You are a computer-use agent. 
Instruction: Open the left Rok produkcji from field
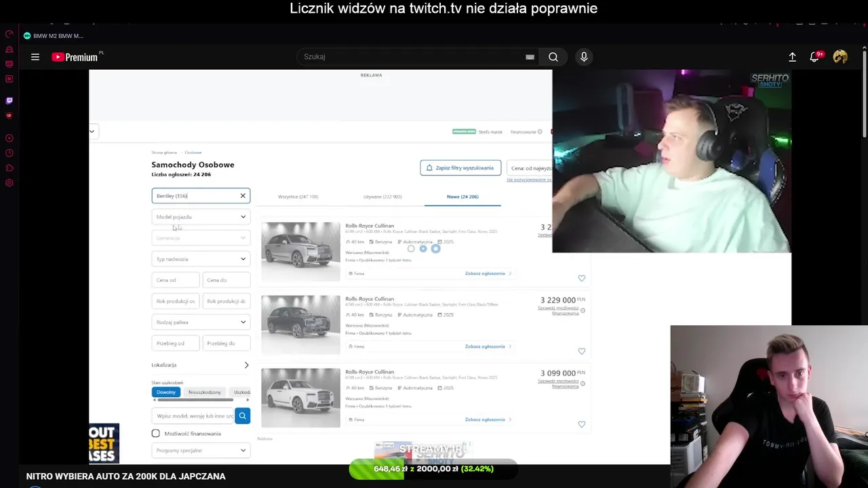pyautogui.click(x=175, y=301)
